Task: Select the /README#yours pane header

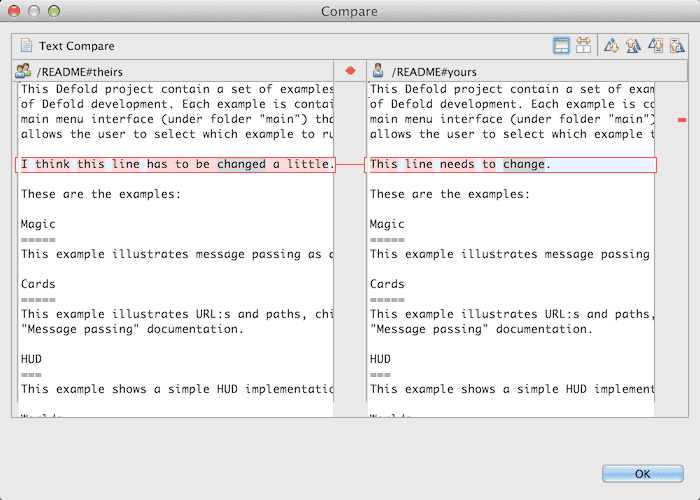Action: 527,71
